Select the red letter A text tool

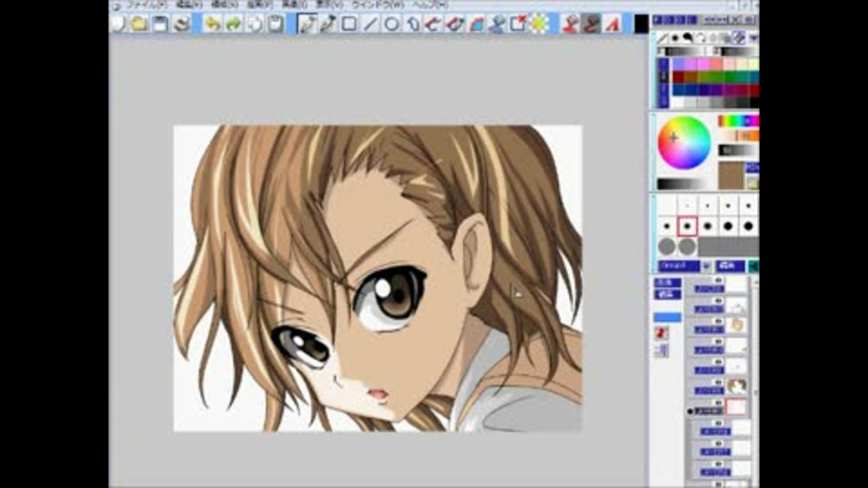612,23
